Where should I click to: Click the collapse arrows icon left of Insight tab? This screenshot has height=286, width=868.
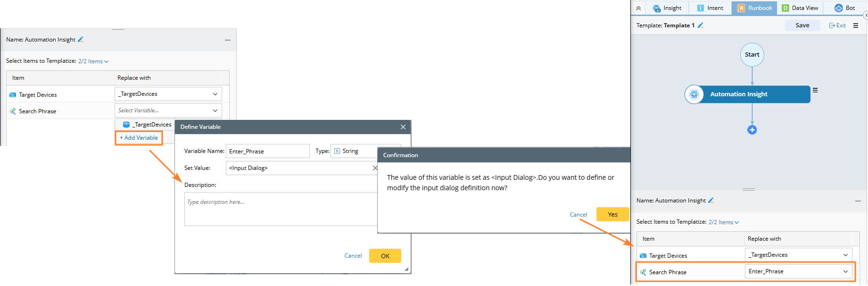(638, 8)
